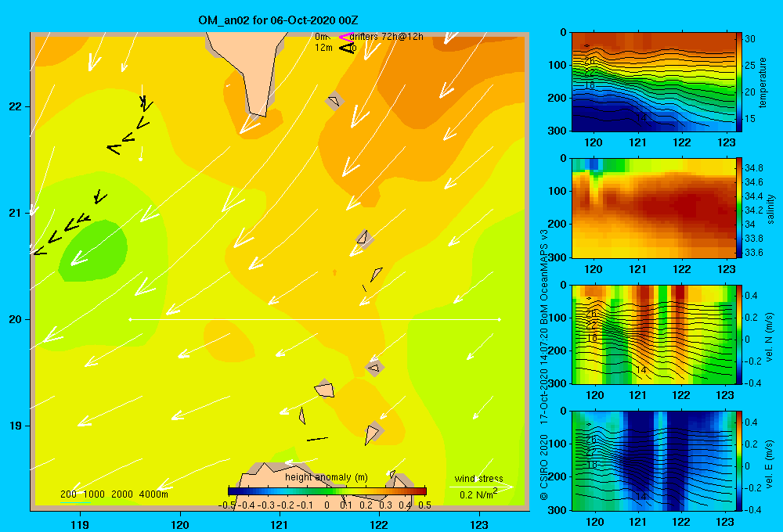Click depth tick 100 on the salinity panel
The image size is (783, 532).
point(559,191)
